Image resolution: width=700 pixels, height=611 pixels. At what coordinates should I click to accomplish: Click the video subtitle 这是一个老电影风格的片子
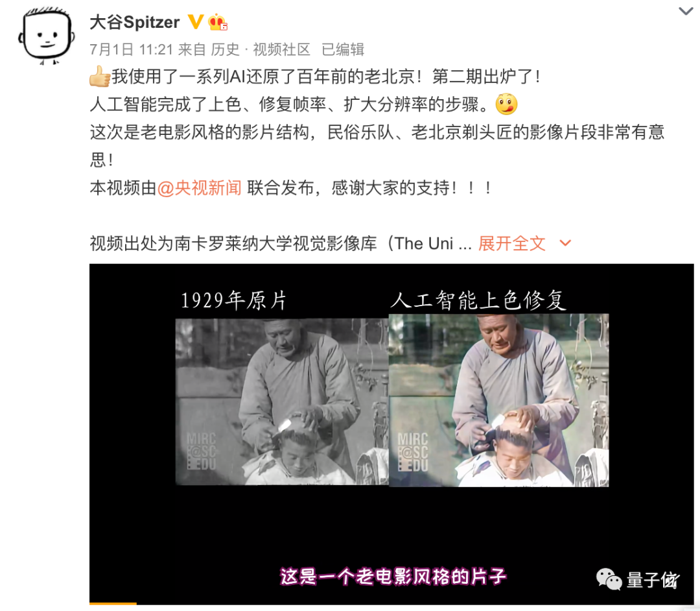click(393, 577)
